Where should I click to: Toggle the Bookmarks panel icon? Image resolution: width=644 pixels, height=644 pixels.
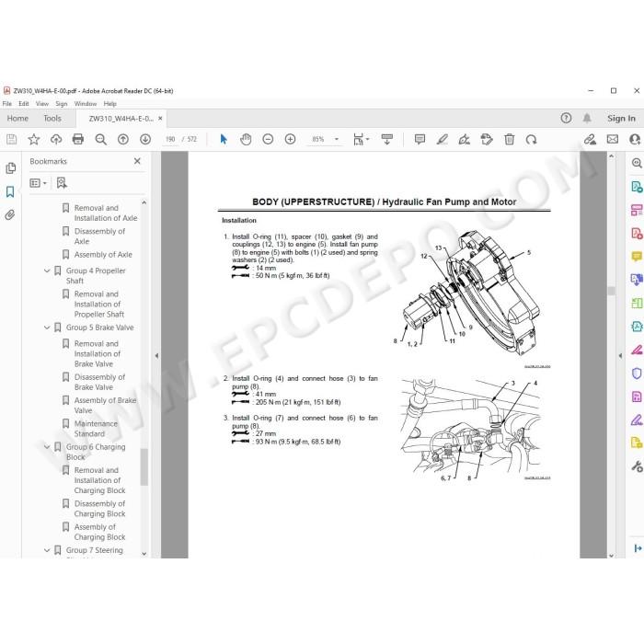point(10,191)
